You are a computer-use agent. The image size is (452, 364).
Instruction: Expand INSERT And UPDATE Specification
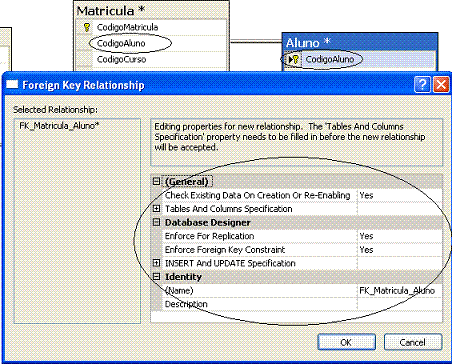pyautogui.click(x=156, y=263)
